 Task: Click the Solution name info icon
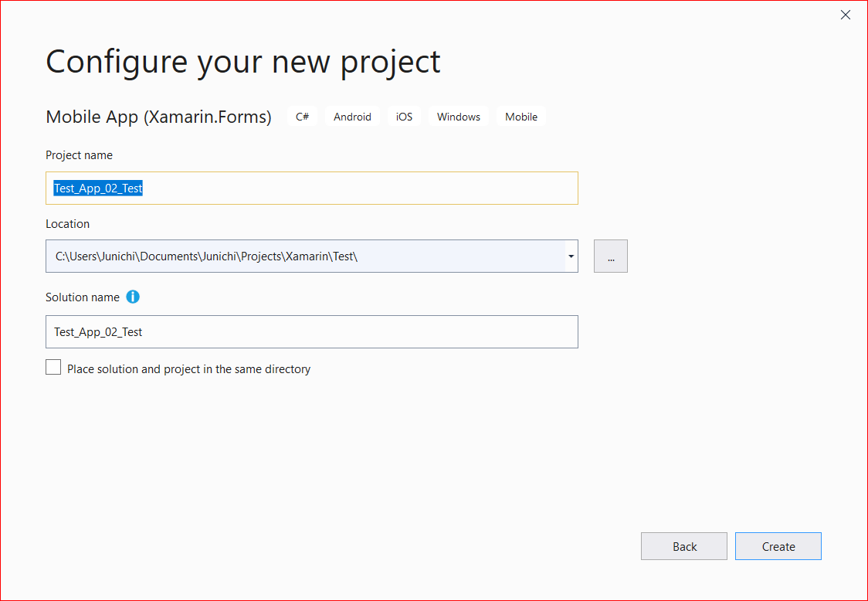132,297
